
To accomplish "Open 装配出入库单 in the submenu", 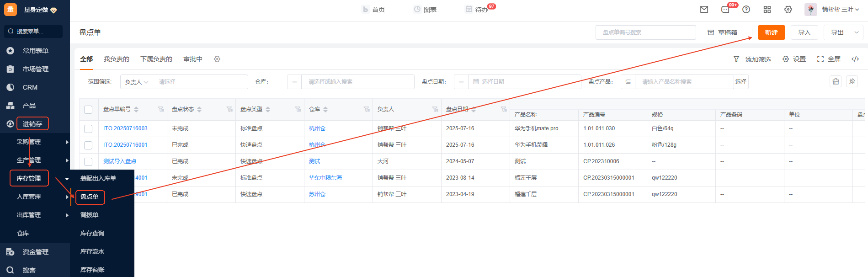I will coord(98,178).
